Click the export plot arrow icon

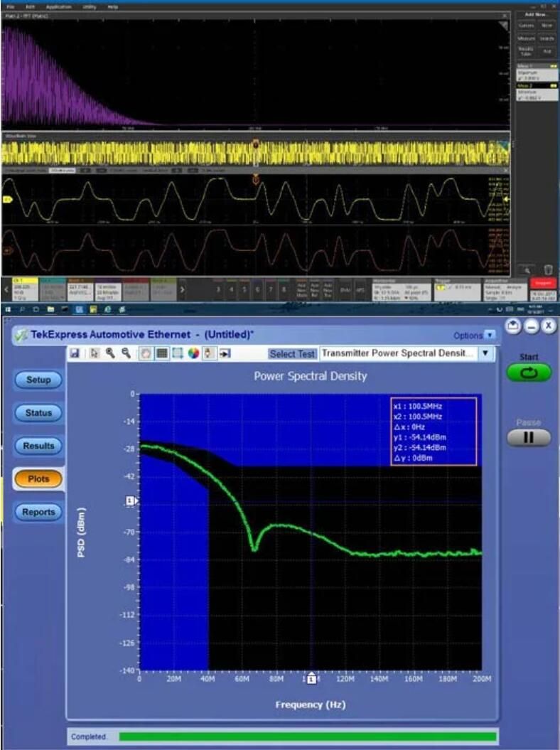pos(225,353)
